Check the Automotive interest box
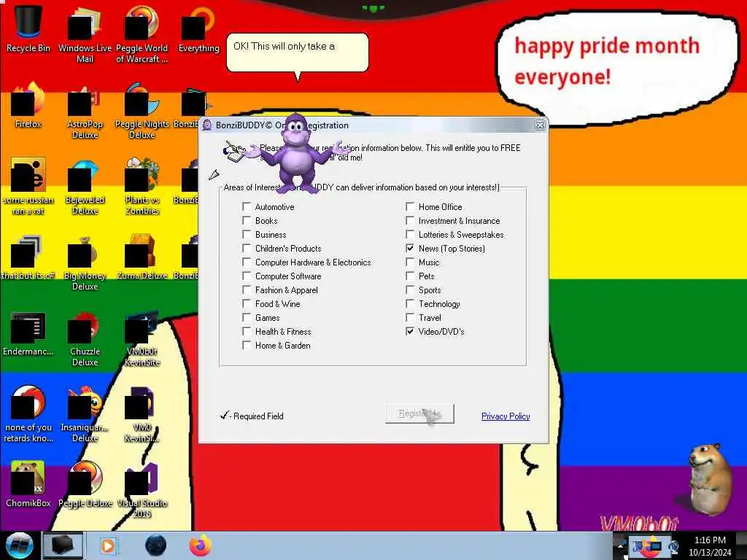 (x=247, y=206)
